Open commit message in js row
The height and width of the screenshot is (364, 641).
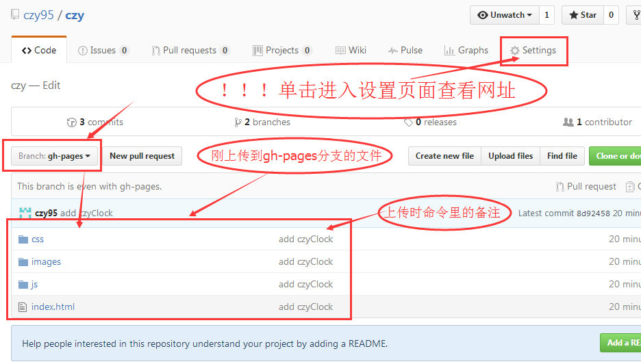tap(306, 285)
